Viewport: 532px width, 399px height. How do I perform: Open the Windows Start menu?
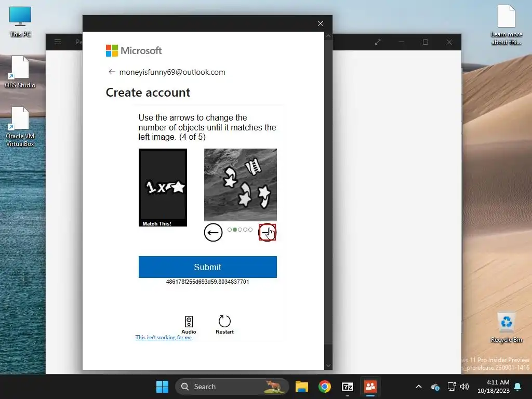(162, 387)
